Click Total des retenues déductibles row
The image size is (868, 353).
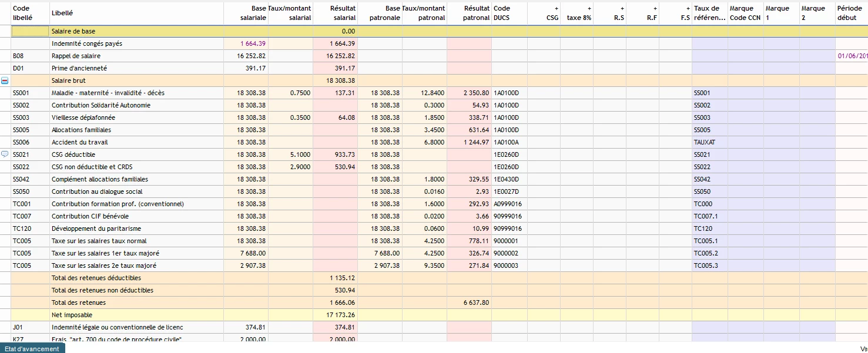coord(96,278)
